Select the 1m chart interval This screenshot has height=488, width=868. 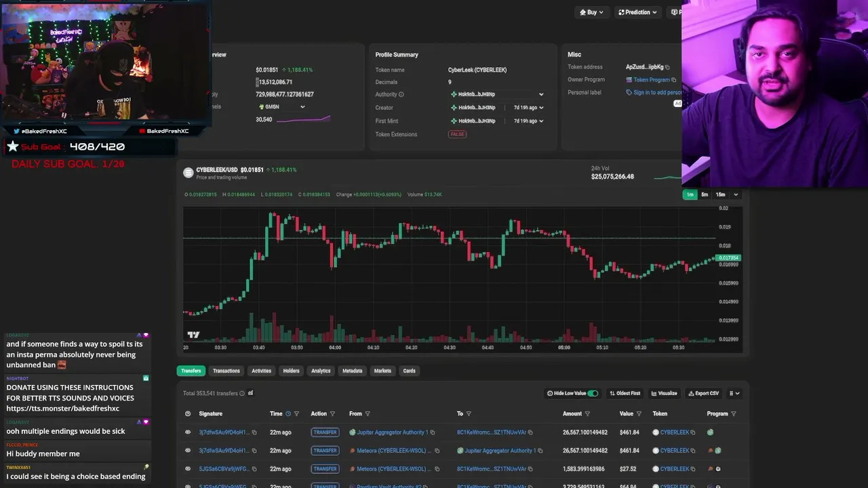pyautogui.click(x=690, y=195)
